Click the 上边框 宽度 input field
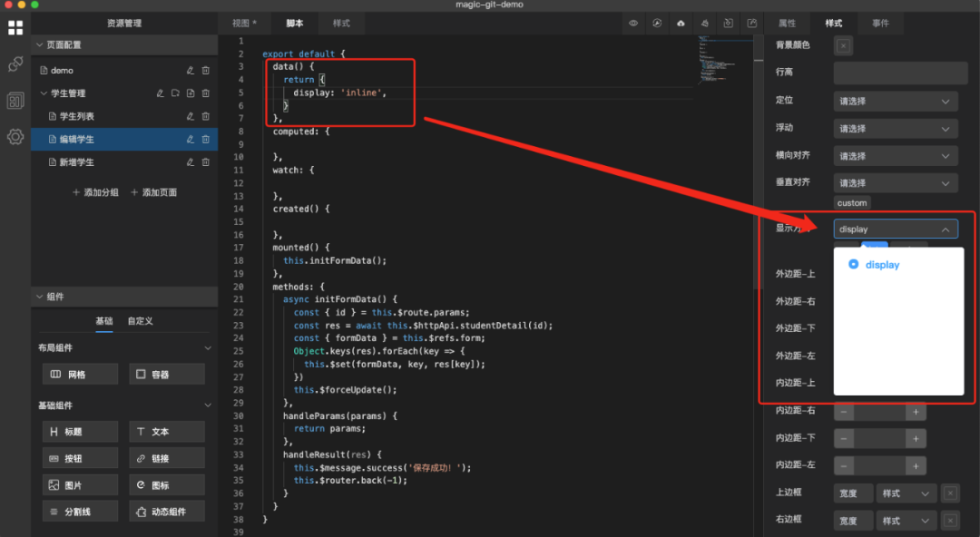This screenshot has width=980, height=537. click(x=853, y=493)
